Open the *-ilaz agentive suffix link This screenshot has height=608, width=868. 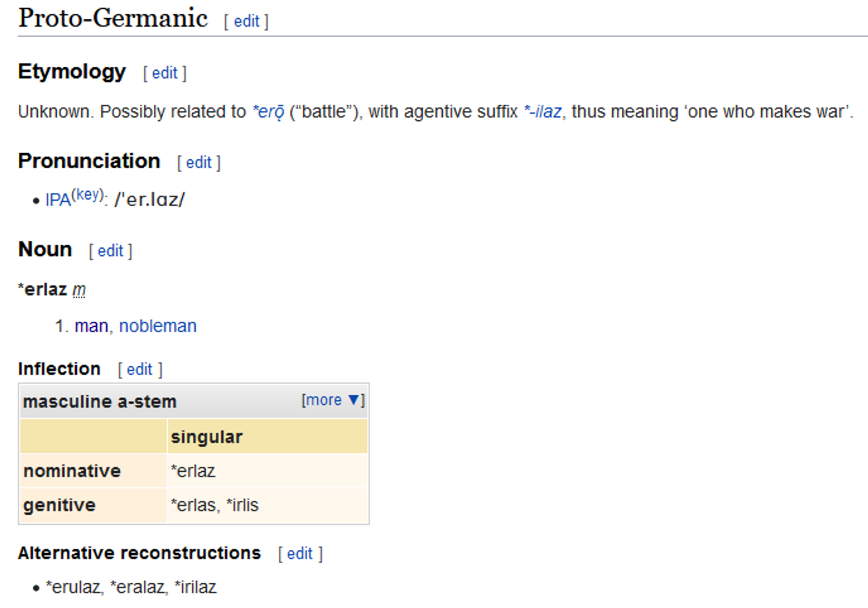click(542, 112)
